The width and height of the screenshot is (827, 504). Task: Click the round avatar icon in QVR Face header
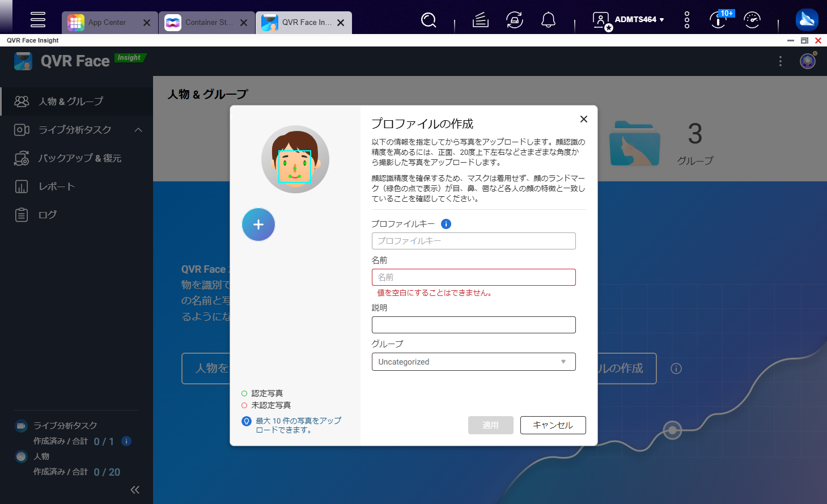click(808, 61)
